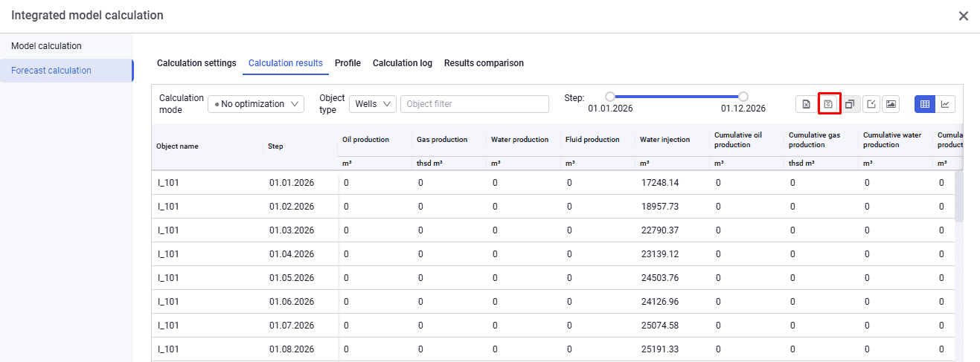Open the Results comparison tab

pos(484,63)
